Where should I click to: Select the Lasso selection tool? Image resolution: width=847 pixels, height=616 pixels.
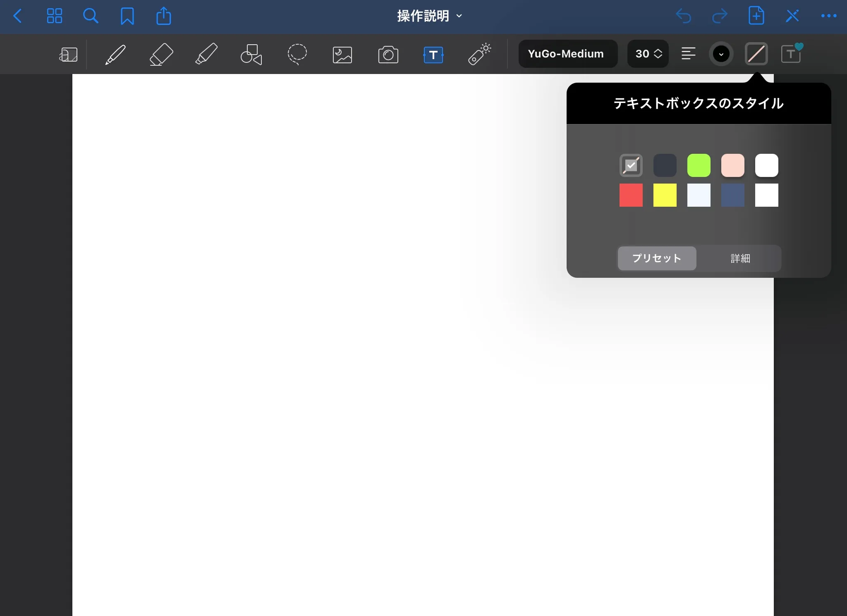coord(297,54)
